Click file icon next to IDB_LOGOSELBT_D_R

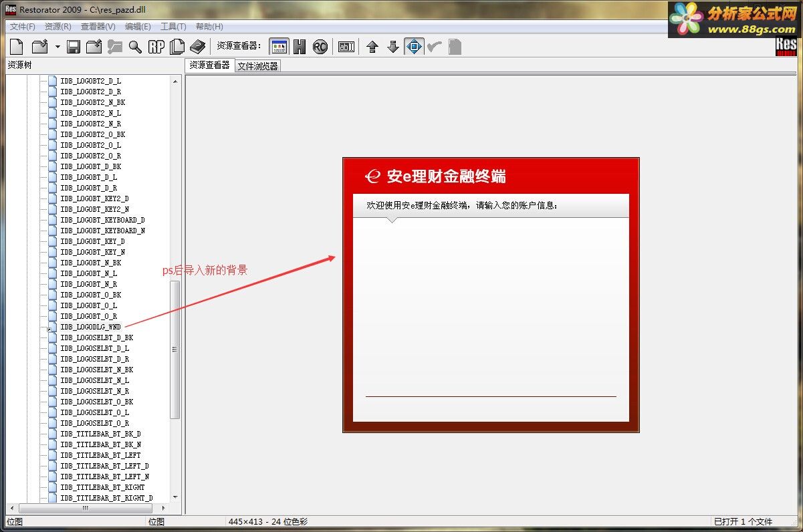52,359
